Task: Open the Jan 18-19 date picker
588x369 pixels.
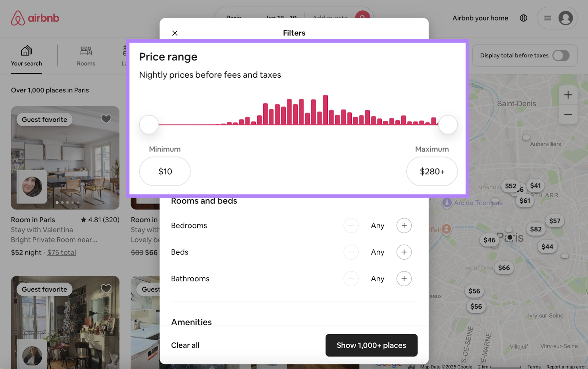Action: [x=280, y=17]
